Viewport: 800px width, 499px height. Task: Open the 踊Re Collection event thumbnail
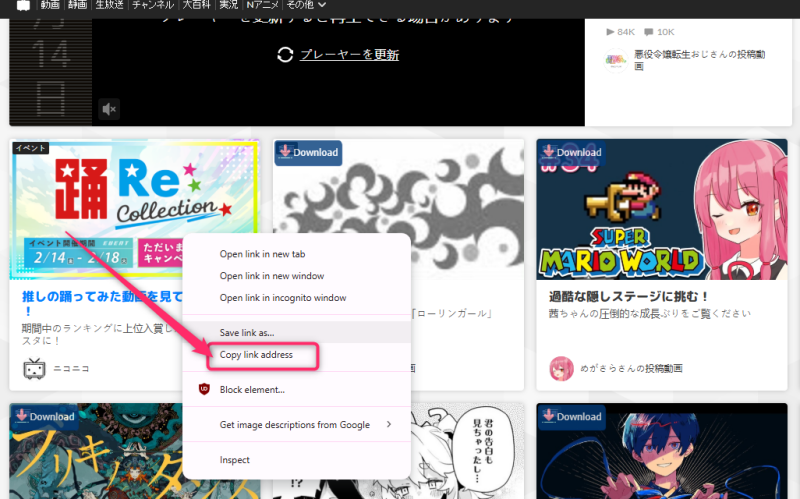[x=135, y=209]
